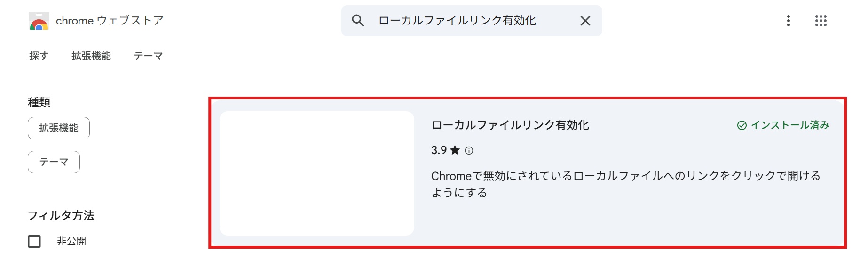This screenshot has width=868, height=253.
Task: Open the three-dot more options menu
Action: pyautogui.click(x=789, y=21)
